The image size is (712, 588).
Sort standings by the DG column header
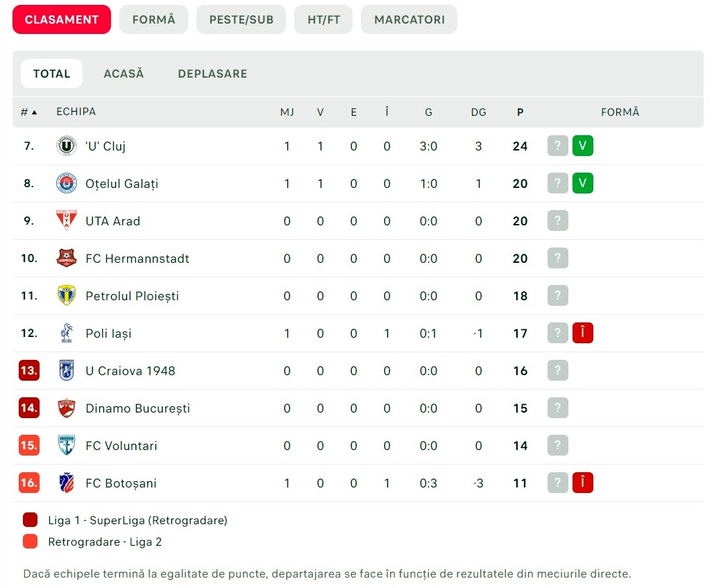(478, 112)
